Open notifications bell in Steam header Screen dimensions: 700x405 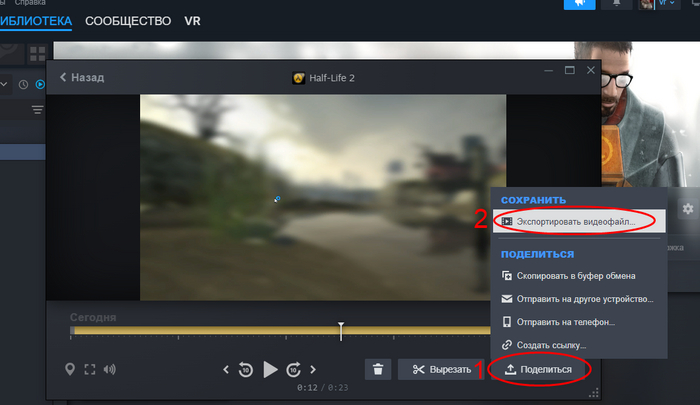pos(617,4)
